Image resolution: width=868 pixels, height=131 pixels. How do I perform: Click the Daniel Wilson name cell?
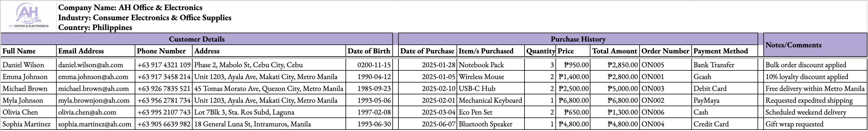[x=28, y=65]
